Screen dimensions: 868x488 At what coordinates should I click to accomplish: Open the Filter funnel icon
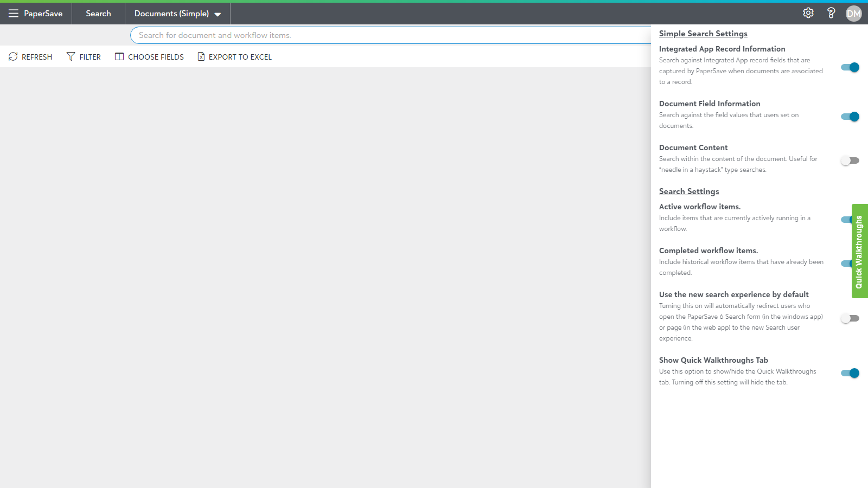pyautogui.click(x=71, y=57)
